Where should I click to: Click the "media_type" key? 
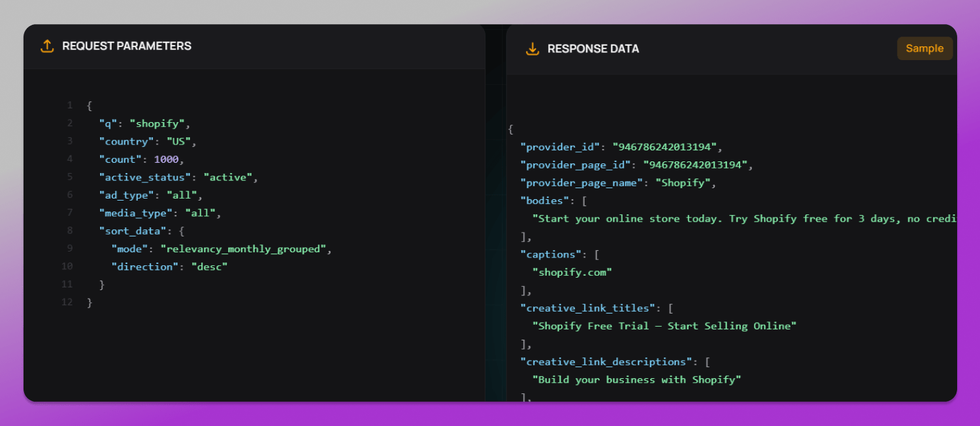pos(136,213)
